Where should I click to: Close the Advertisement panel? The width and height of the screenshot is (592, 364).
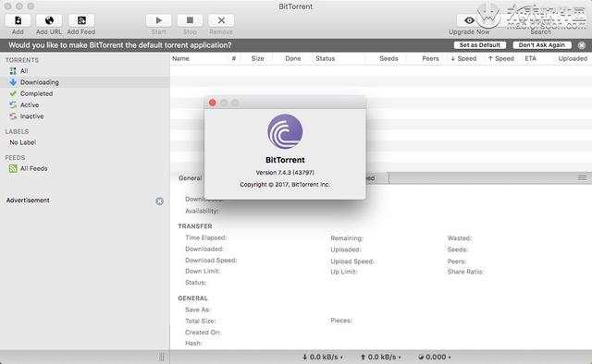(160, 201)
